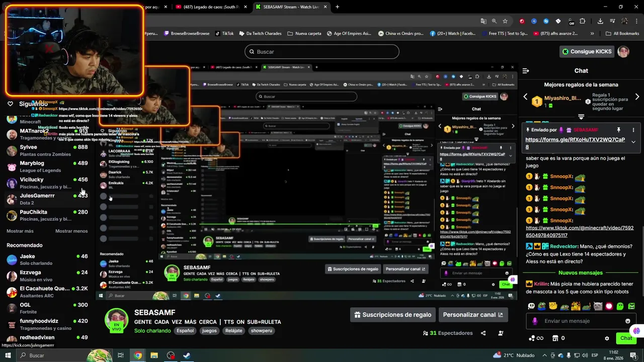The width and height of the screenshot is (644, 362).
Task: Show next gift leaderboard entry
Action: pos(637,97)
